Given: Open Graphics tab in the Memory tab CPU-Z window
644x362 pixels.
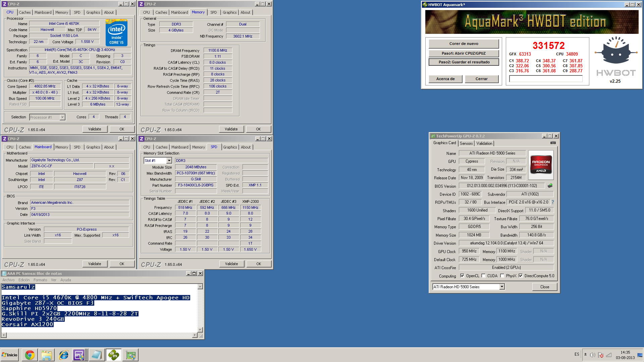Looking at the screenshot, I should click(229, 12).
